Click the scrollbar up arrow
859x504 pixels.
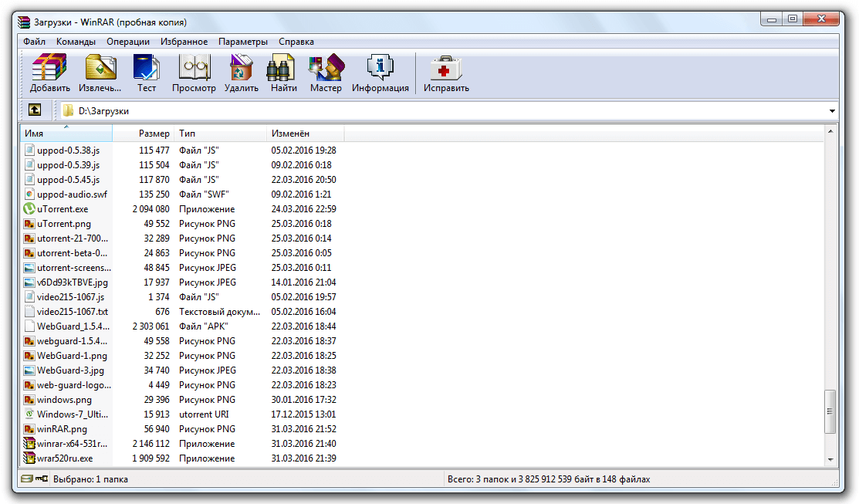click(x=830, y=131)
